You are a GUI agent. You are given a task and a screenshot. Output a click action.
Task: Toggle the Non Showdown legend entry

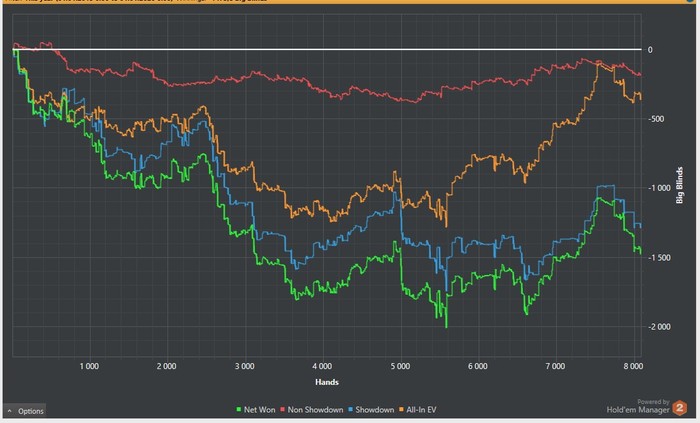[x=312, y=410]
